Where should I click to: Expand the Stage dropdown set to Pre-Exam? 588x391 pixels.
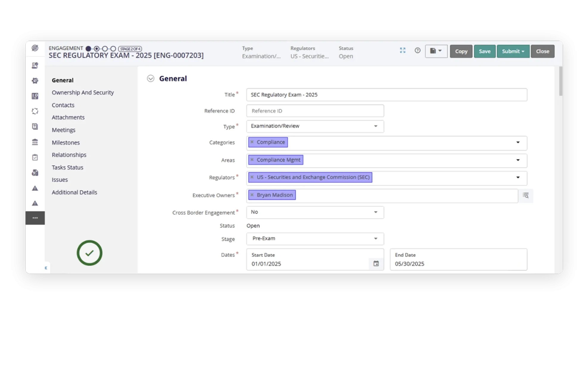click(315, 239)
